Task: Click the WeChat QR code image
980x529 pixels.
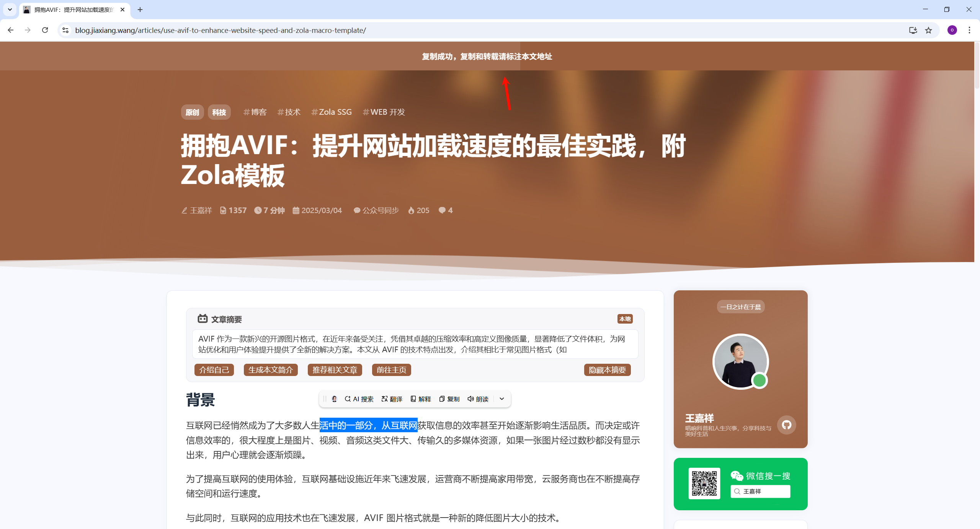Action: point(704,483)
